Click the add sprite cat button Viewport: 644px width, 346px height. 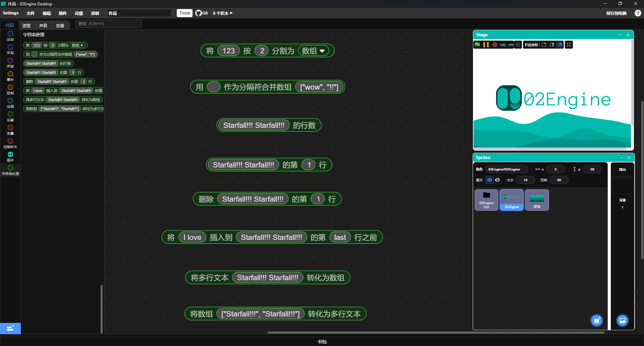(596, 320)
